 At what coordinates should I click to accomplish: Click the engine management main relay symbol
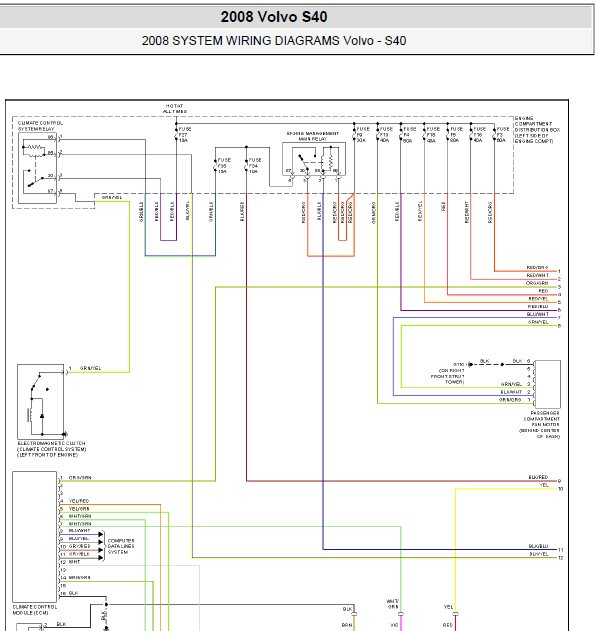click(314, 159)
